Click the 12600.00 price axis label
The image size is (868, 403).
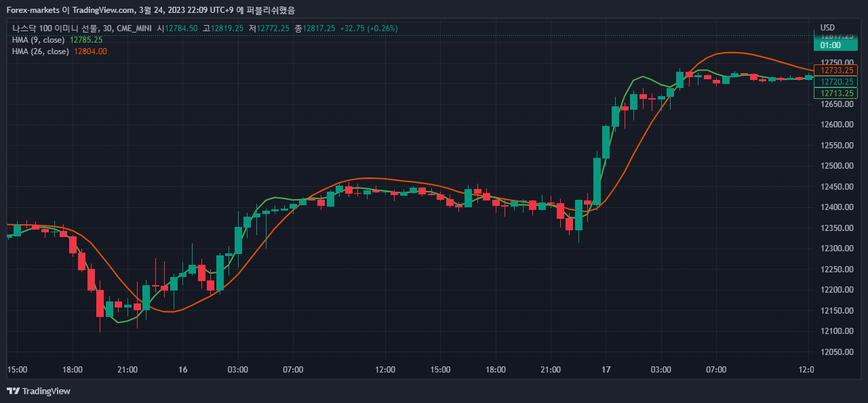click(837, 125)
